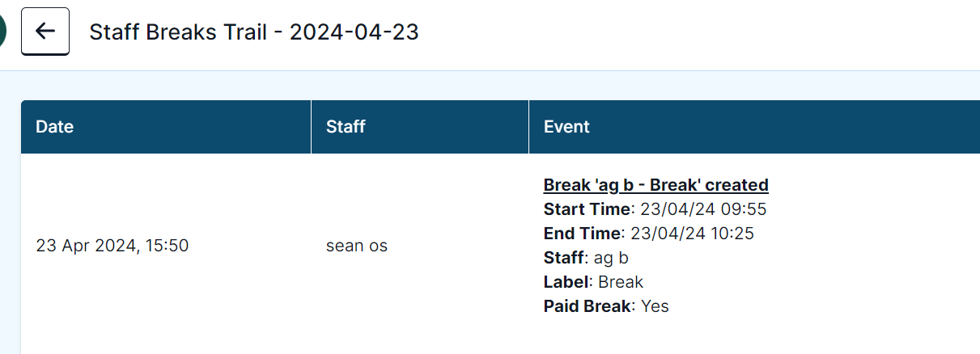Screen dimensions: 980x354
Task: Click the 2024-04-23 date in the title
Action: click(354, 32)
